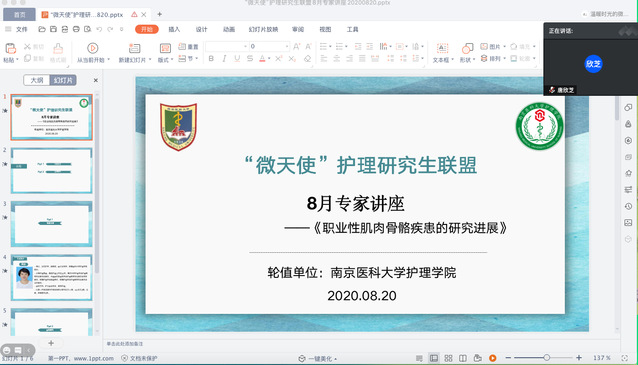The height and width of the screenshot is (365, 638).
Task: Toggle italic formatting
Action: pyautogui.click(x=224, y=59)
